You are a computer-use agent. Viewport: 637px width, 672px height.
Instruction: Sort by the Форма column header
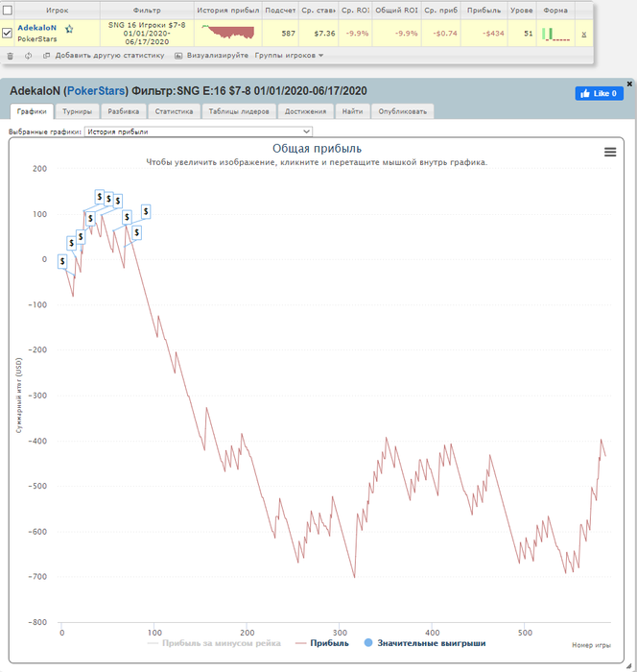[555, 10]
